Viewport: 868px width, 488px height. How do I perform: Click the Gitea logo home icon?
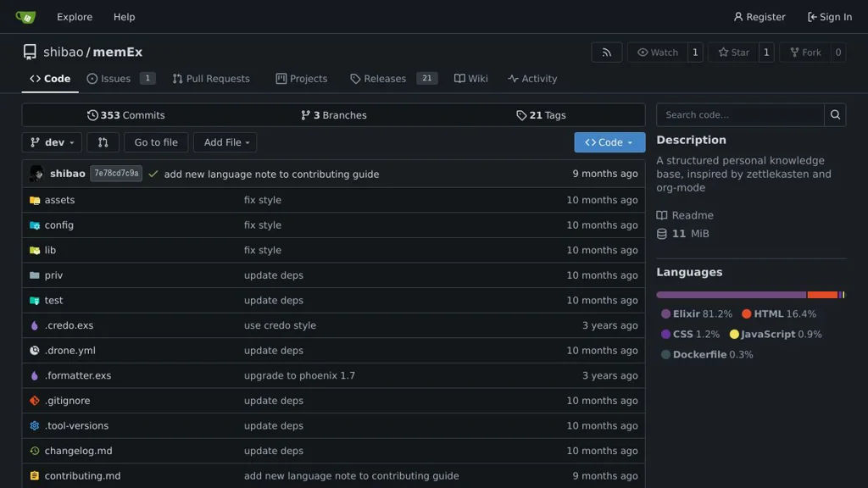(25, 17)
